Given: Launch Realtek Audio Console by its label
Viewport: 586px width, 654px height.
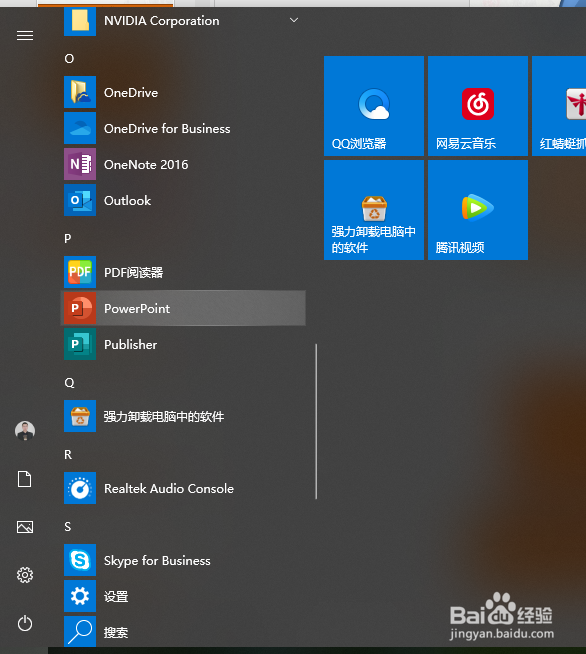Looking at the screenshot, I should pyautogui.click(x=169, y=488).
